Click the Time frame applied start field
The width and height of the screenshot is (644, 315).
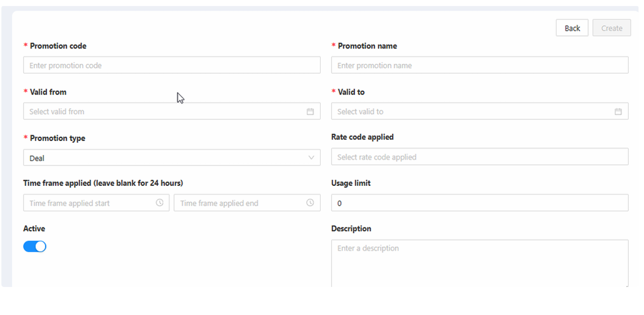coord(91,203)
